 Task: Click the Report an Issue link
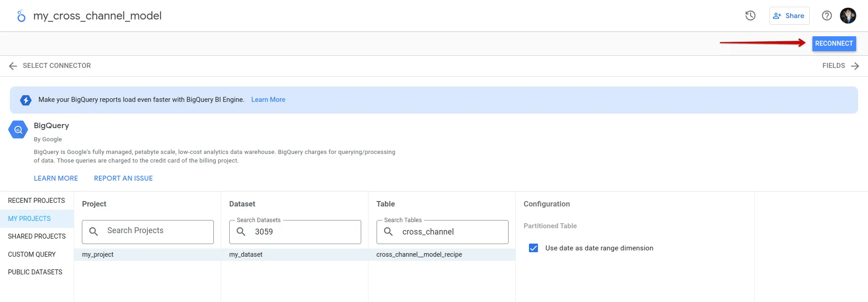pos(123,178)
